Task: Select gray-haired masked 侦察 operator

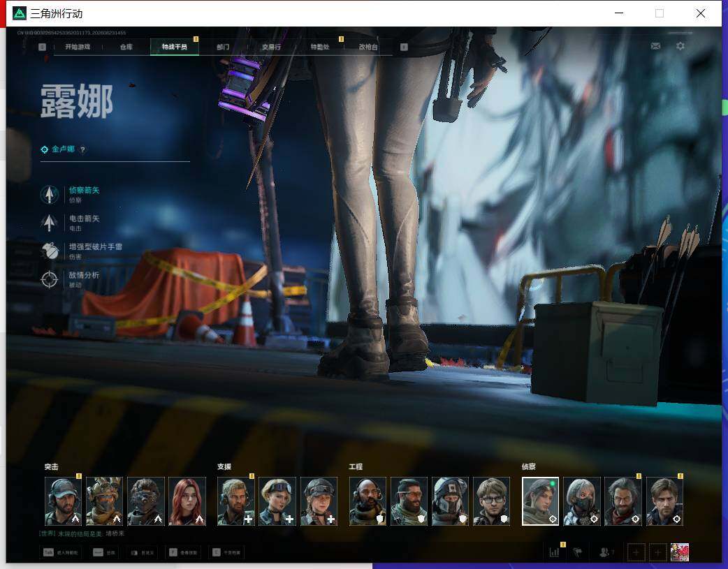Action: 582,501
